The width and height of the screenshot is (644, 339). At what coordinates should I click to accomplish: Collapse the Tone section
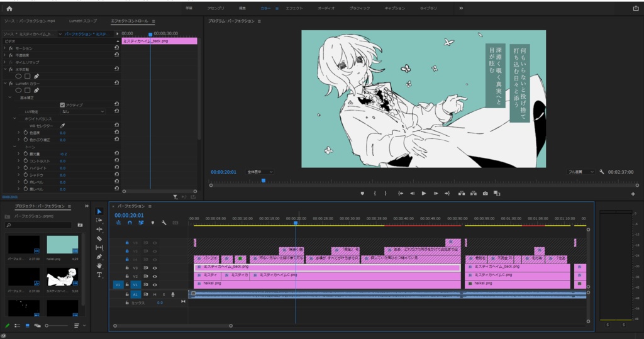[x=15, y=147]
